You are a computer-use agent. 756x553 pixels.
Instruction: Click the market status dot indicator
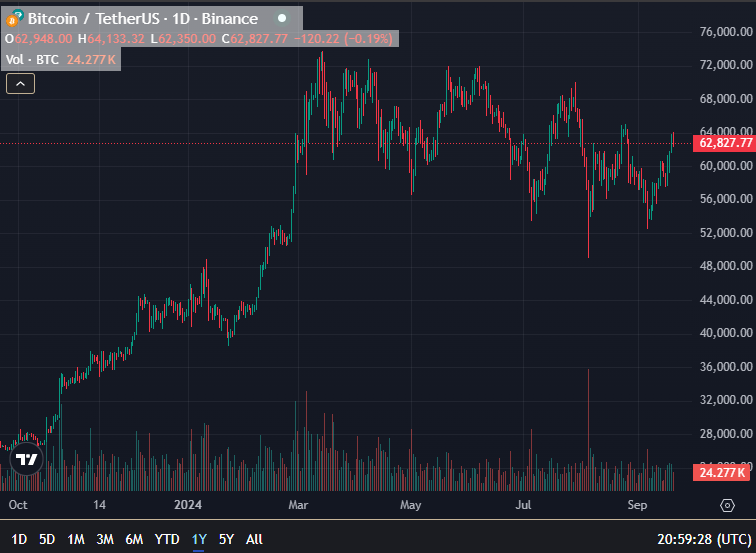click(x=282, y=18)
